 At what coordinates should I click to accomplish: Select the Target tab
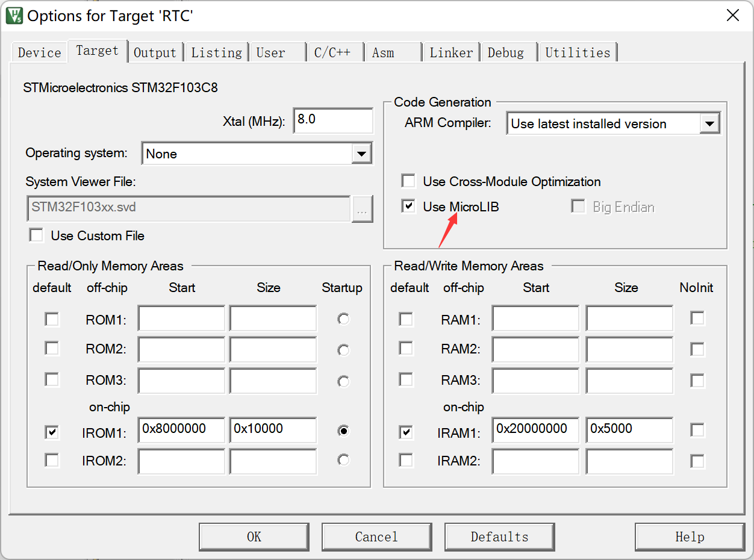click(97, 51)
